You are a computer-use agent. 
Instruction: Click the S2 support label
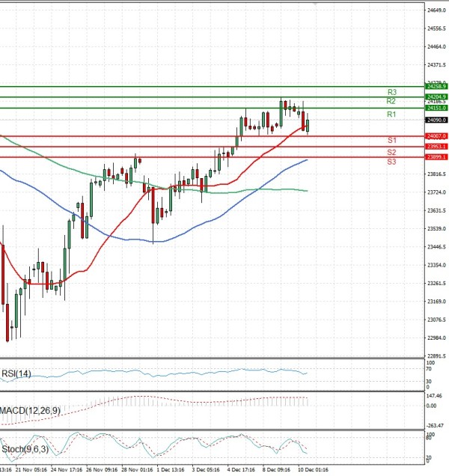391,152
